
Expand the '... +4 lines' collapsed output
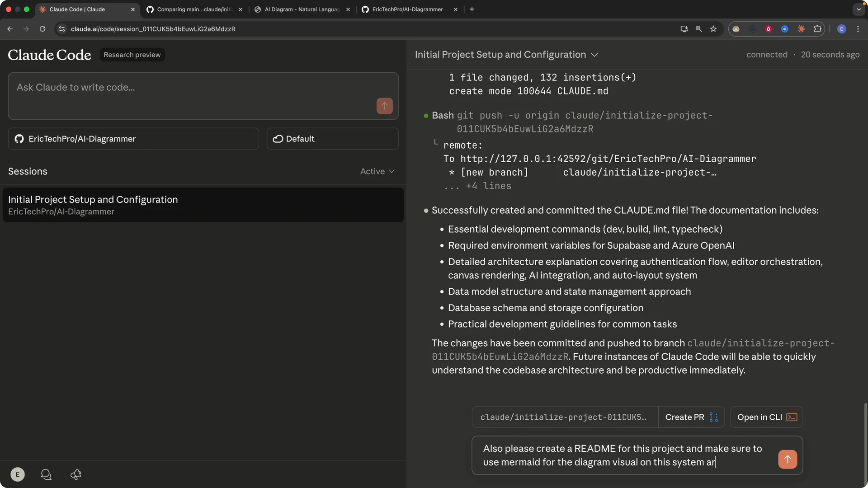coord(477,186)
